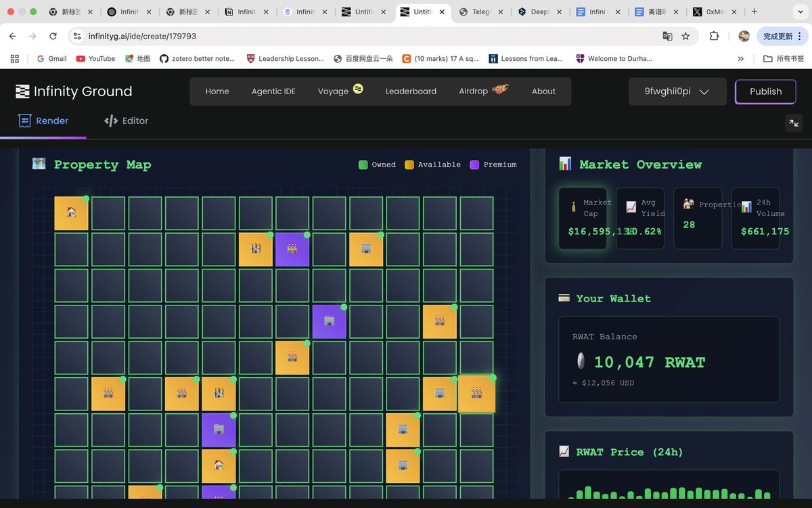Screen dimensions: 812x508
Task: Go to Home in the navigation bar
Action: (x=217, y=91)
